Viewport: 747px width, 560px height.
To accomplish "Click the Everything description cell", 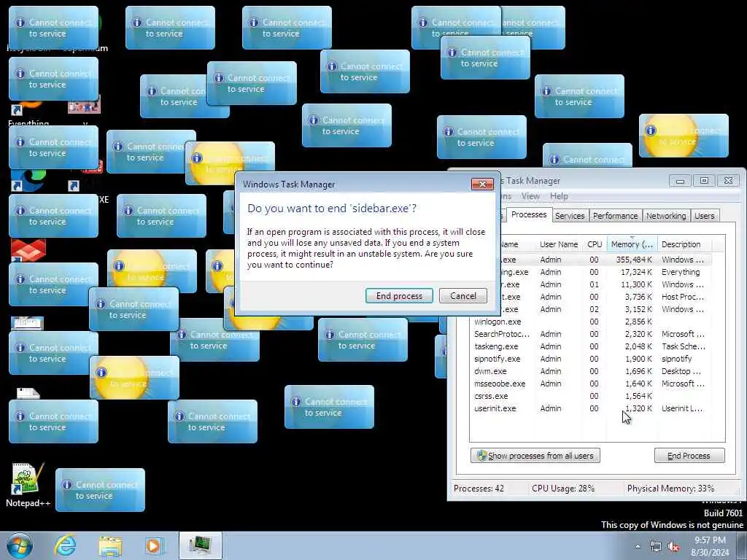I will pyautogui.click(x=681, y=272).
